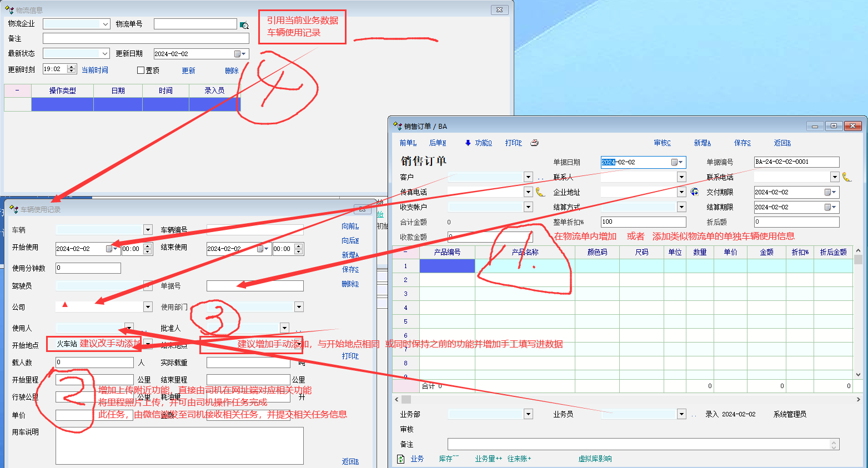This screenshot has height=468, width=868.
Task: Toggle the 置顶 checkbox
Action: 141,71
